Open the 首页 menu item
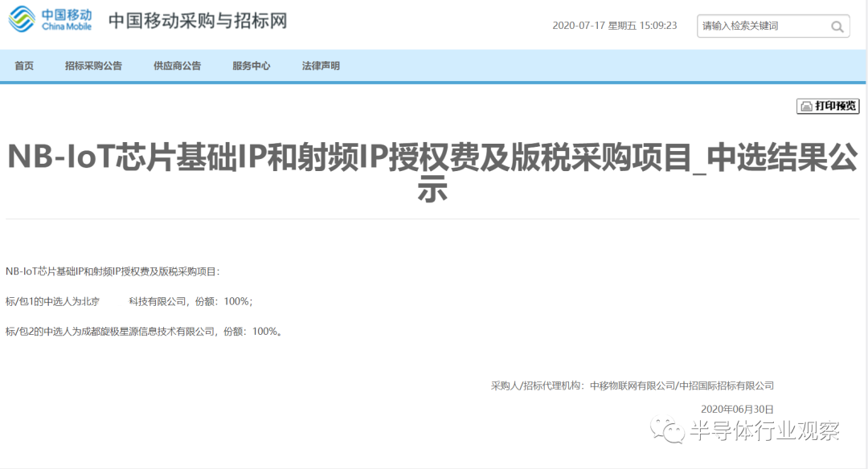 (24, 66)
